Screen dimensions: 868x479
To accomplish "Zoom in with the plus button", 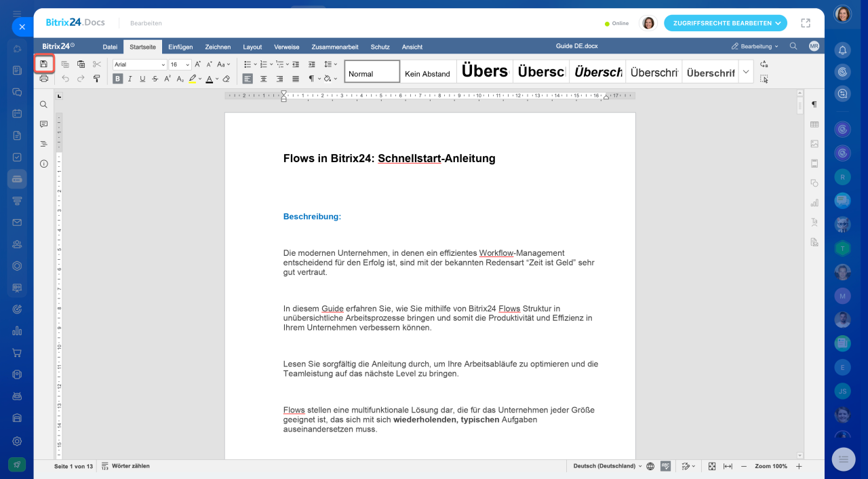I will tap(799, 466).
